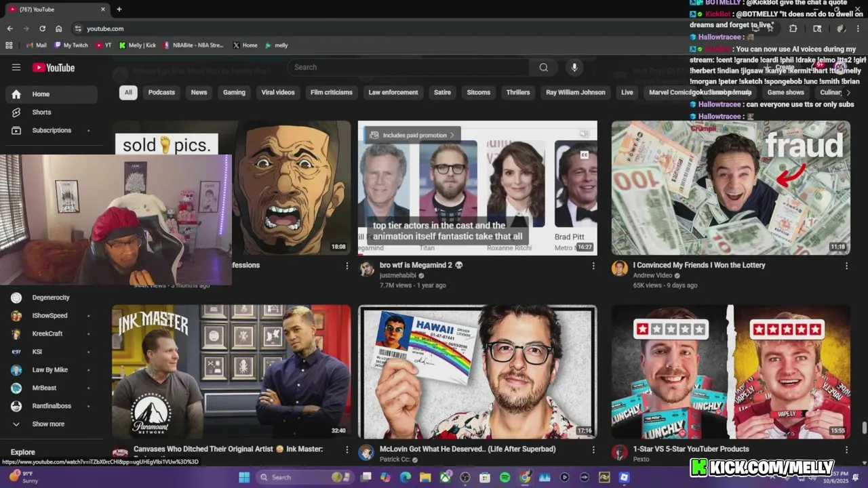Image resolution: width=868 pixels, height=488 pixels.
Task: Play the lottery fraud video thumbnail
Action: coord(731,188)
